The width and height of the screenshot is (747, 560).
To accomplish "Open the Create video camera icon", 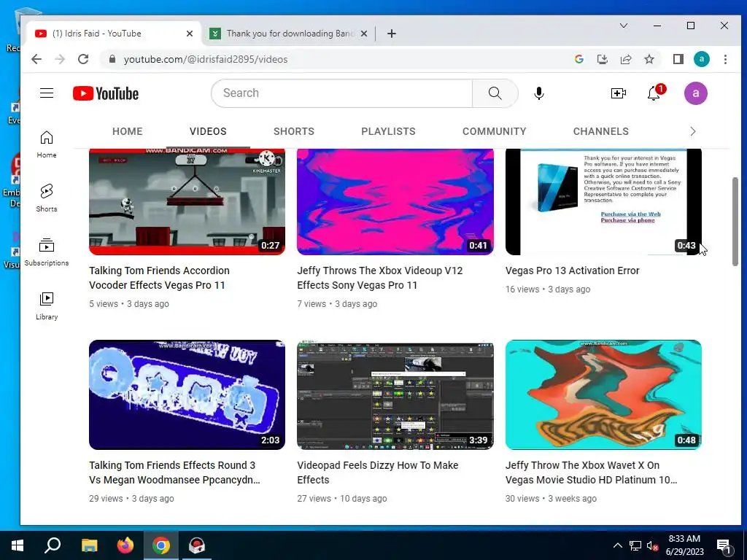I will (619, 93).
